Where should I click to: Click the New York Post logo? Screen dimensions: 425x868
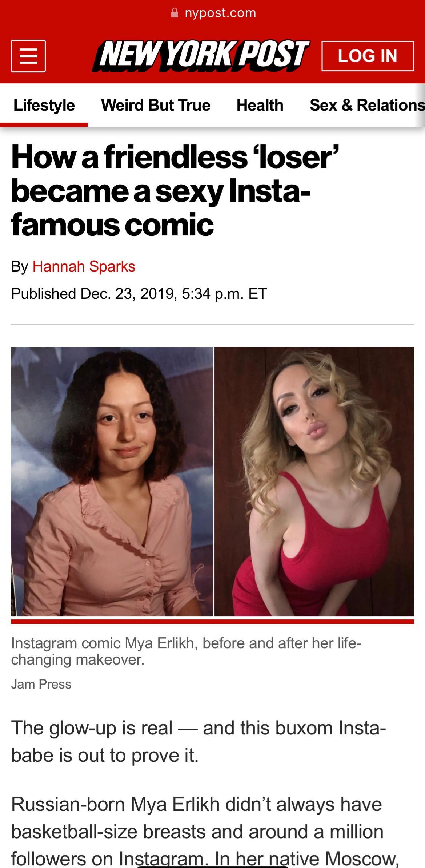[x=201, y=55]
